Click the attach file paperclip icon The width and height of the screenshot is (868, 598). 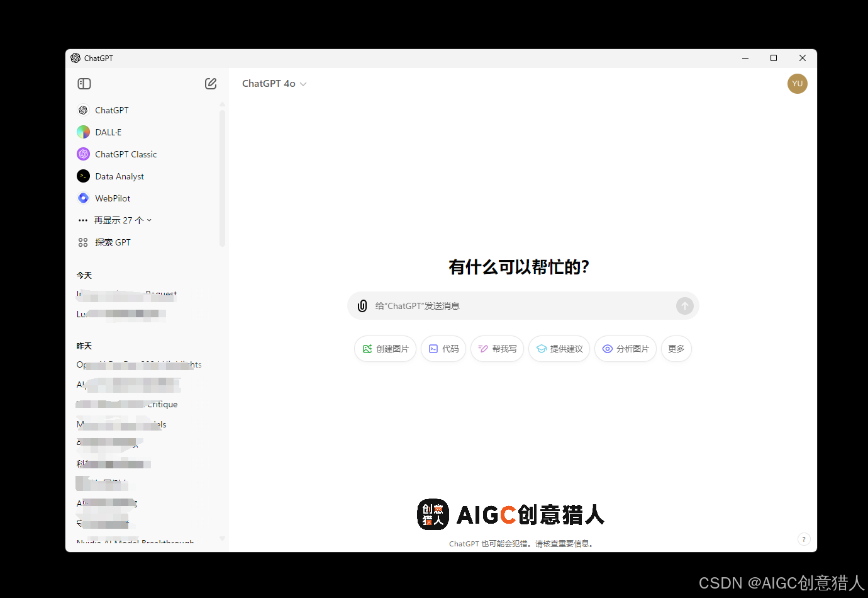click(362, 306)
